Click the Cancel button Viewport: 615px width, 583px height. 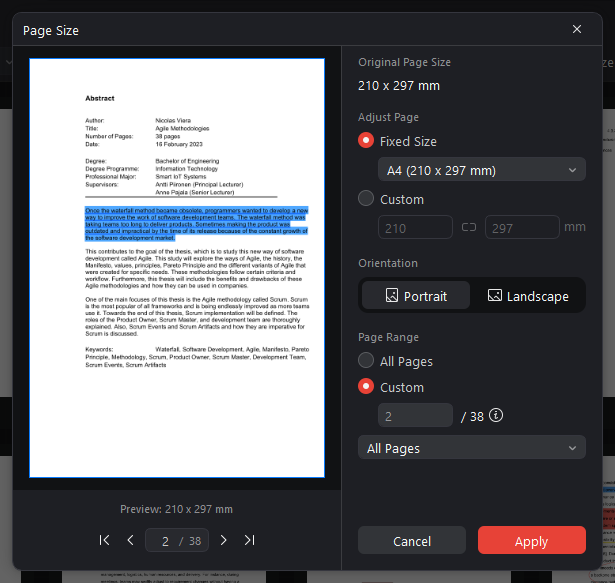pos(412,541)
